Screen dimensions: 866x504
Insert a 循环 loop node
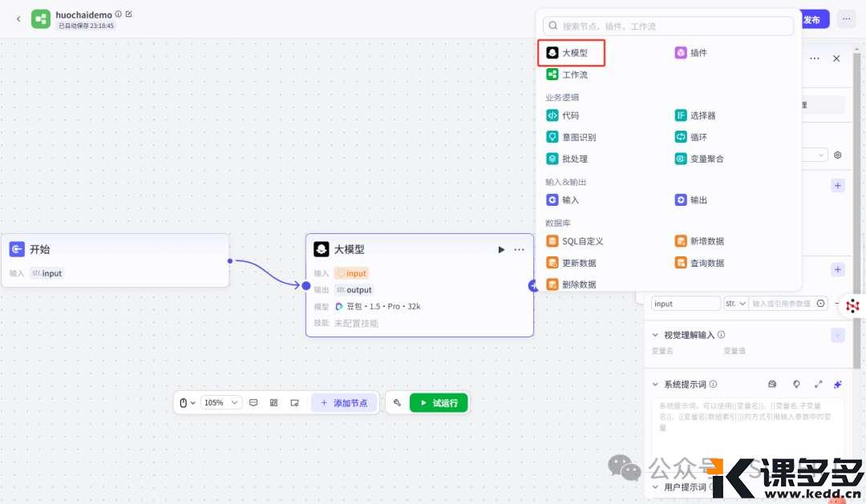(x=691, y=136)
